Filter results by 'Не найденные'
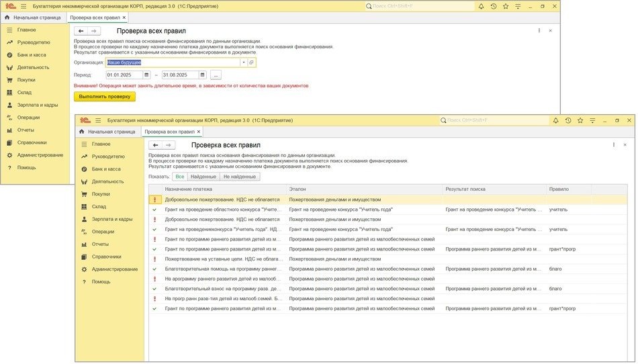 (x=240, y=177)
